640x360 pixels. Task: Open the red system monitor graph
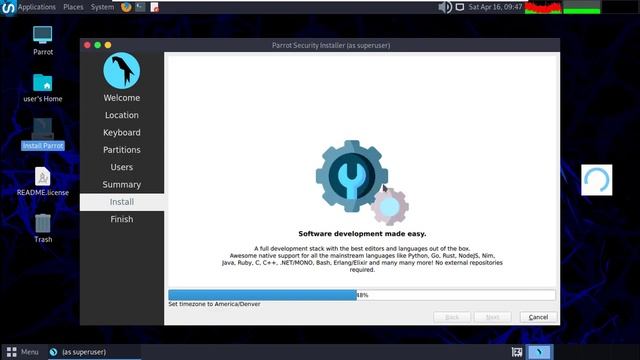click(x=543, y=7)
